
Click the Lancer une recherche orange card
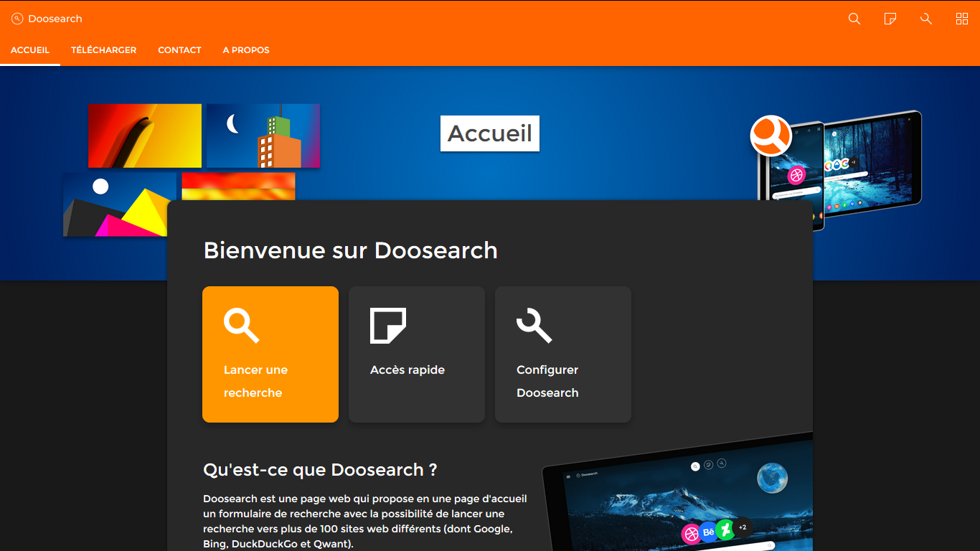coord(270,354)
